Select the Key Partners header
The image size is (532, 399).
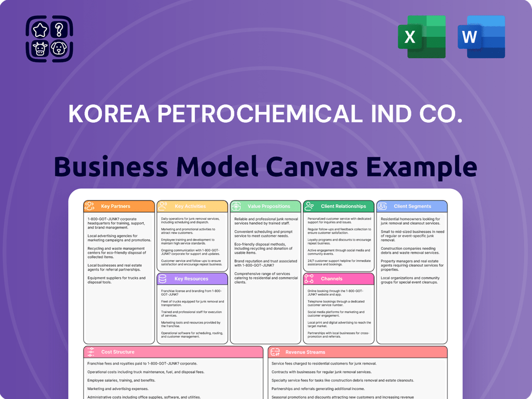click(119, 206)
